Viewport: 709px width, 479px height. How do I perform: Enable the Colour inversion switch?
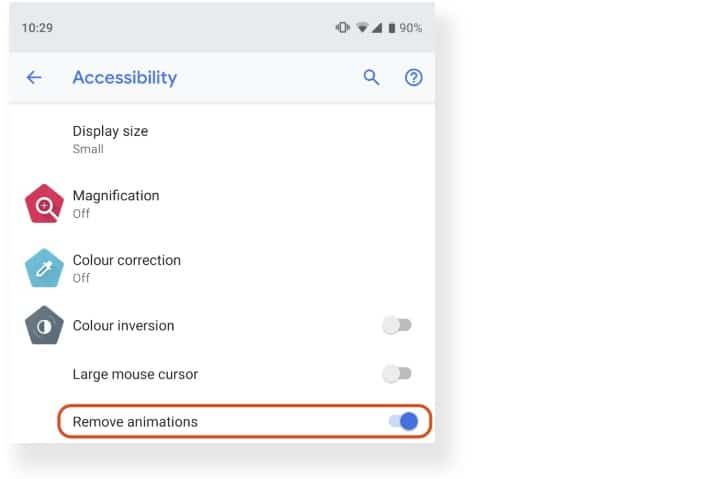coord(397,325)
